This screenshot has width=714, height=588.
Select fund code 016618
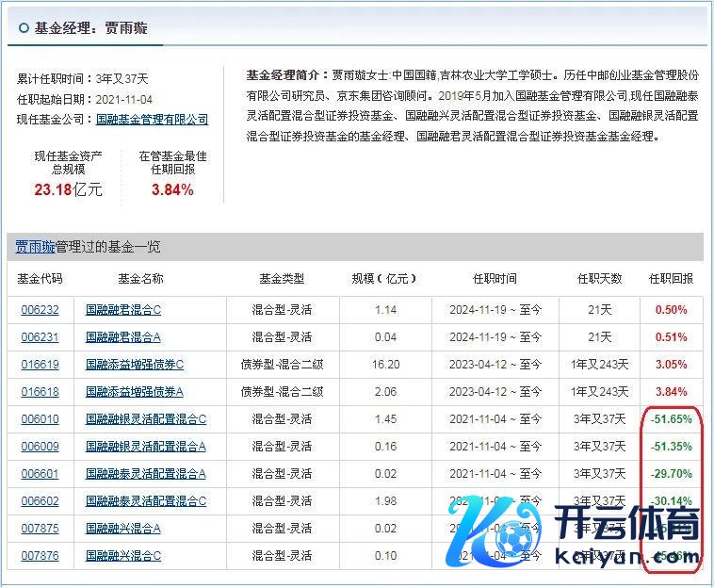(x=40, y=391)
